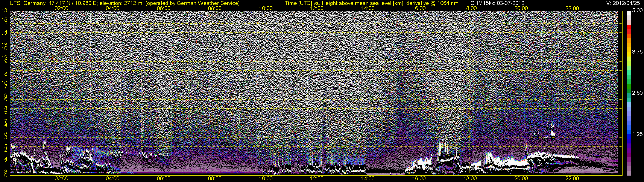Click the 18:00 label on the bottom time axis
This screenshot has height=182, width=644.
coord(470,179)
